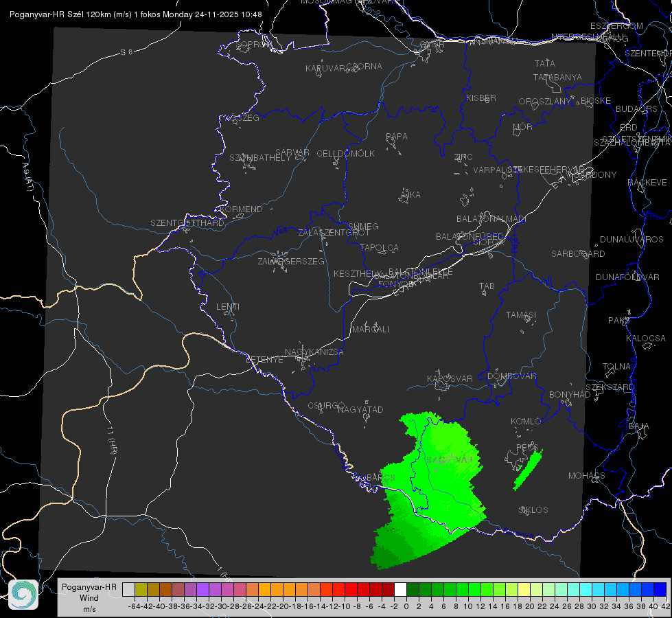Image resolution: width=672 pixels, height=618 pixels.
Task: Click the KESZTHELY city label
Action: point(356,273)
